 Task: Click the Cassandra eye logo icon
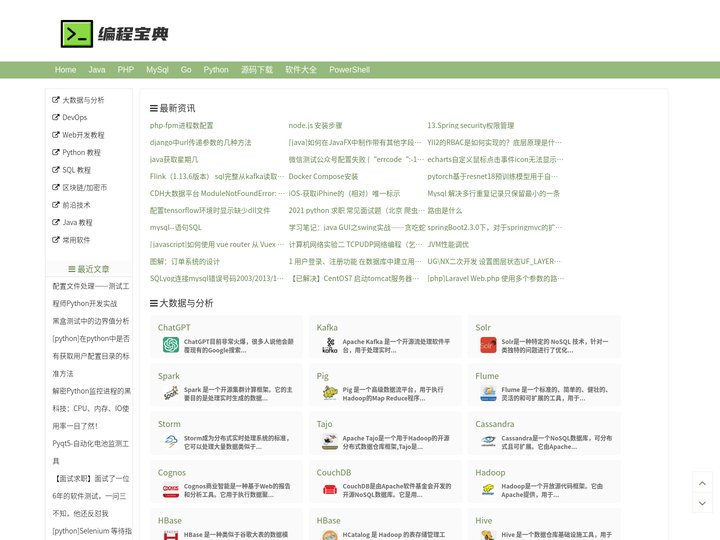[x=488, y=441]
